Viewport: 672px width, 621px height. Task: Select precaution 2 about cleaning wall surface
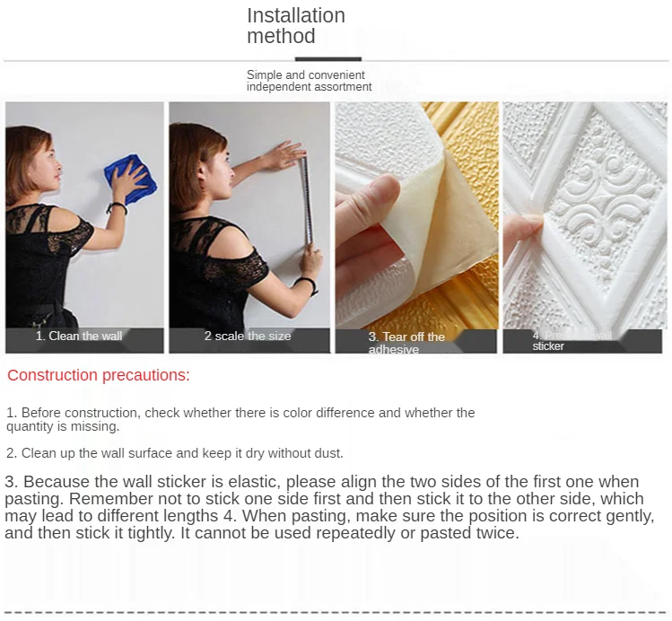point(174,453)
